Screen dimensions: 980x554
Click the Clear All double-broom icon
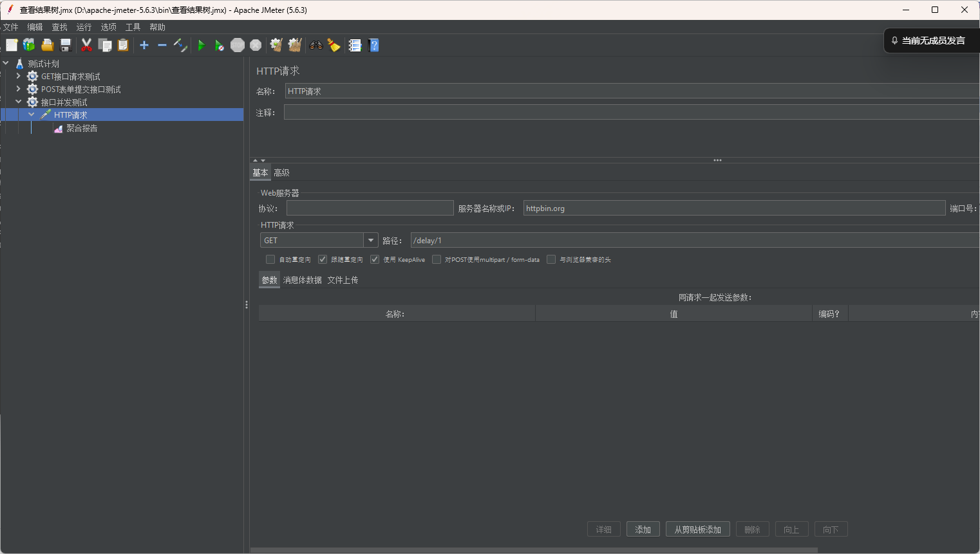pos(295,45)
